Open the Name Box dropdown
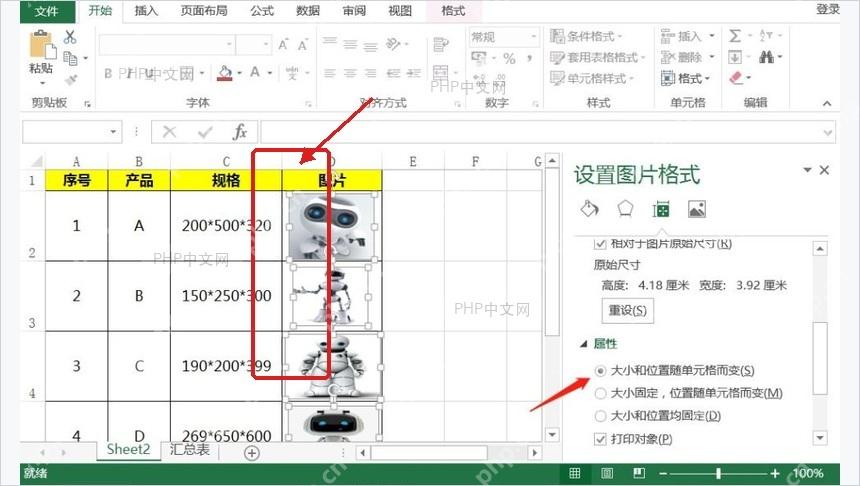Viewport: 860px width, 486px height. pyautogui.click(x=113, y=132)
